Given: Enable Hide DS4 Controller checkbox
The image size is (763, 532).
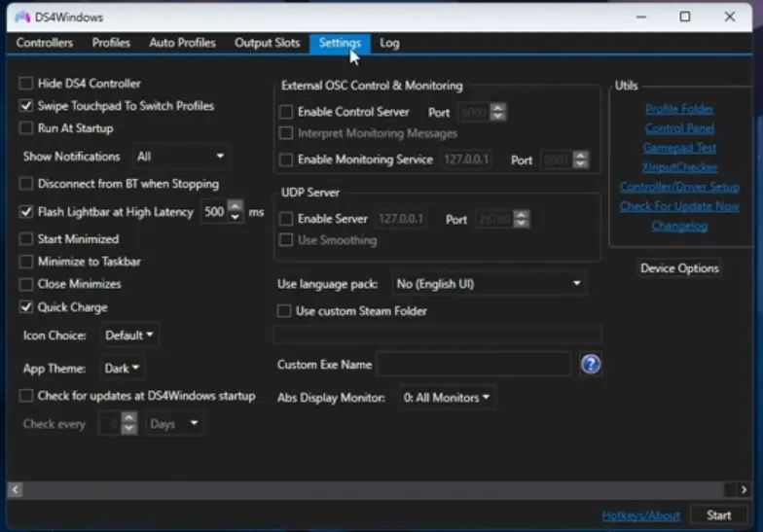Looking at the screenshot, I should [26, 84].
